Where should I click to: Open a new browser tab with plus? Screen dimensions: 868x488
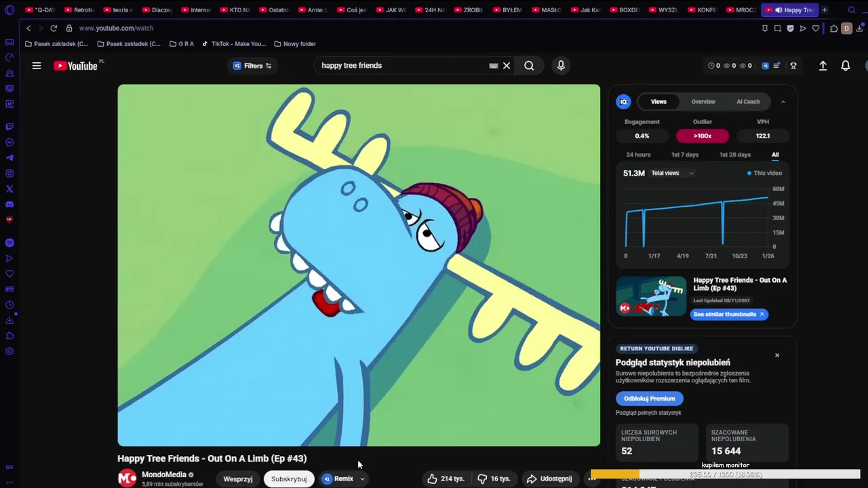click(x=825, y=10)
